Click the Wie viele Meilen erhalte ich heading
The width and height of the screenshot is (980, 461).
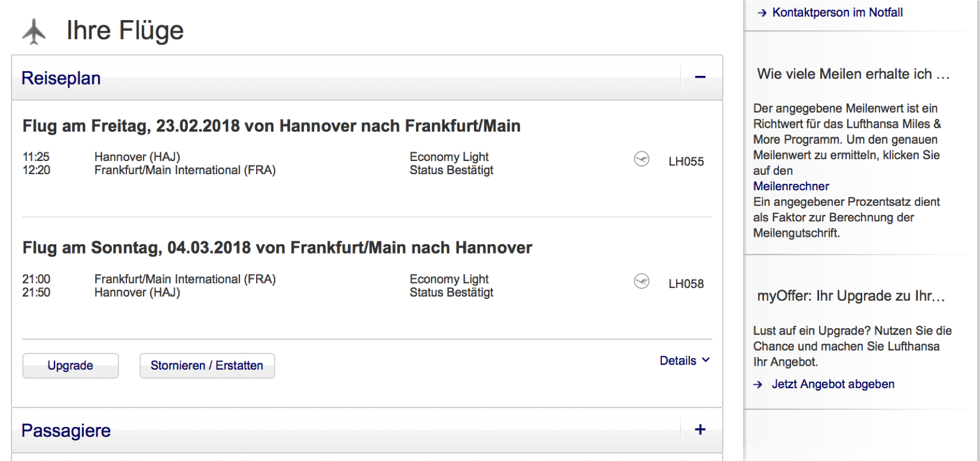[852, 74]
